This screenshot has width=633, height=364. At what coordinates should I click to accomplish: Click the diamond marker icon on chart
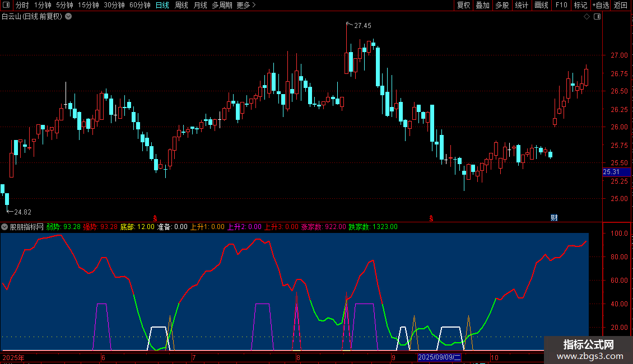point(587,17)
